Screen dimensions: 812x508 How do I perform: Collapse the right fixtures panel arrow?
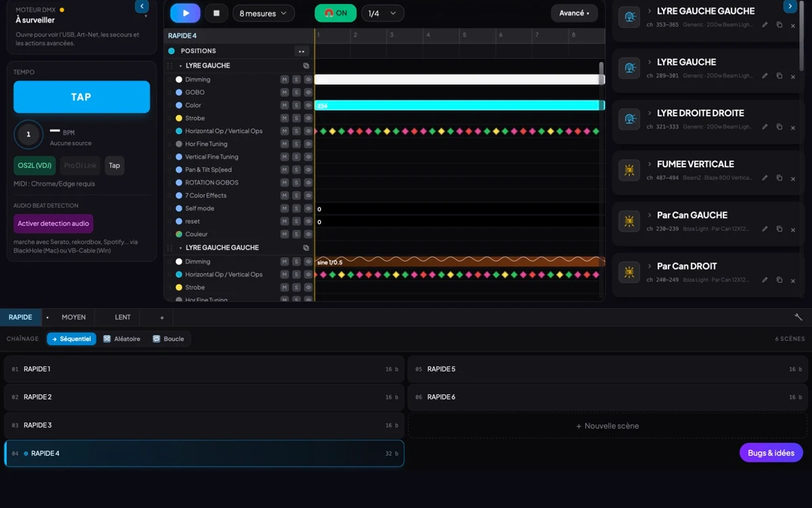[790, 6]
